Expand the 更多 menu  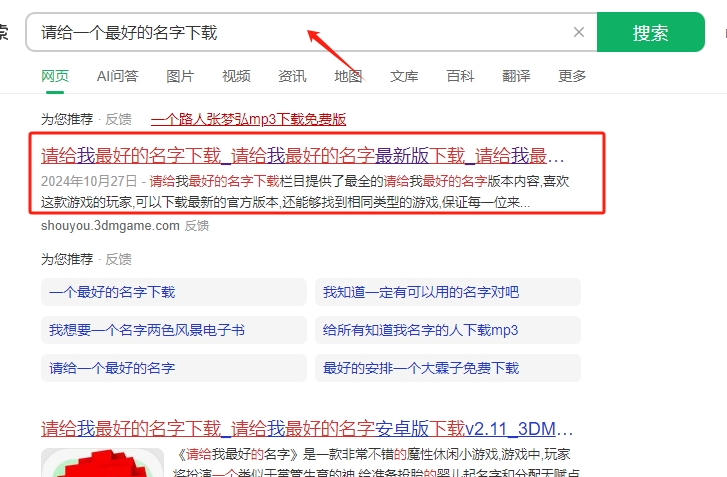(572, 76)
